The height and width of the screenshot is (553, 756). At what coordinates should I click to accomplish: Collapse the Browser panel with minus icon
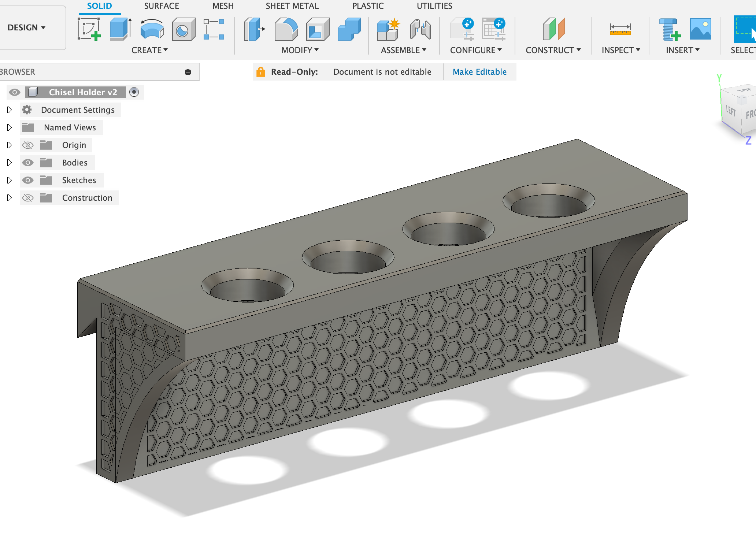[188, 72]
